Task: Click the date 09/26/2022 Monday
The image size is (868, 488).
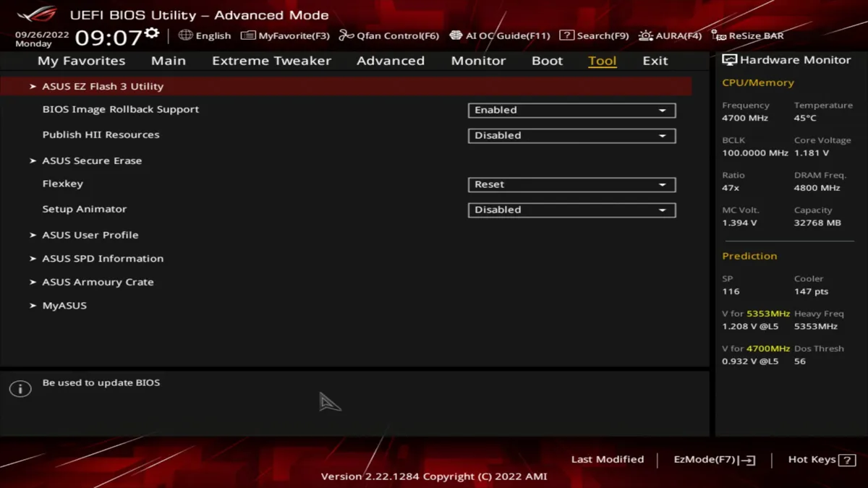Action: pyautogui.click(x=42, y=39)
